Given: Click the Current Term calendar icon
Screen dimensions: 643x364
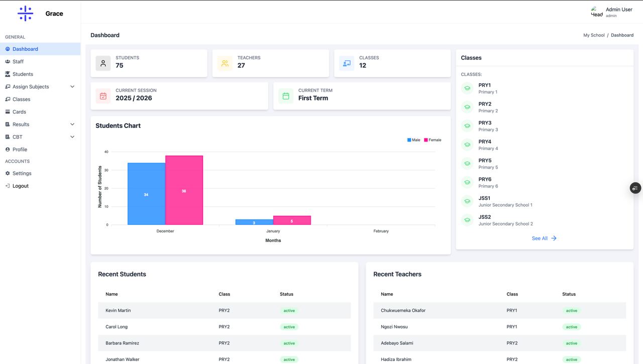Looking at the screenshot, I should coord(286,96).
